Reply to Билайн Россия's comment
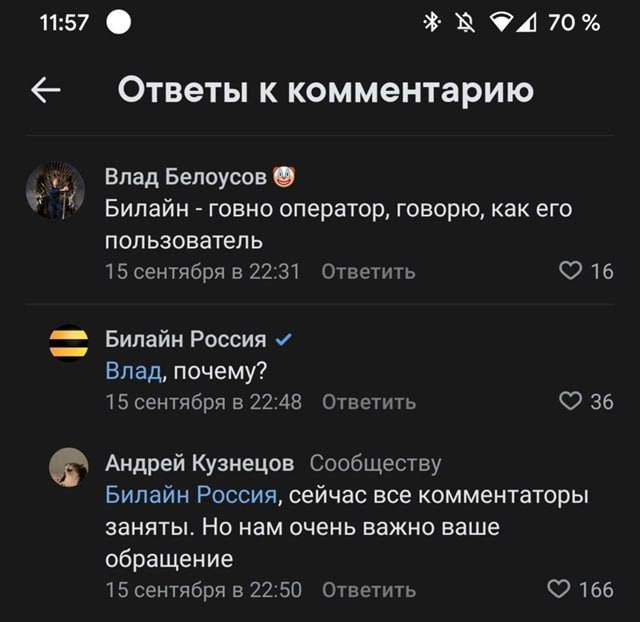 [368, 402]
